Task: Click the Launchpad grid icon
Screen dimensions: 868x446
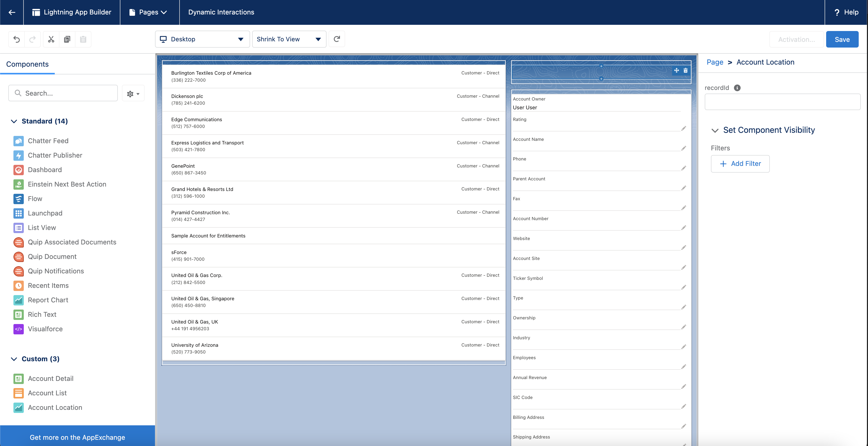Action: click(19, 213)
